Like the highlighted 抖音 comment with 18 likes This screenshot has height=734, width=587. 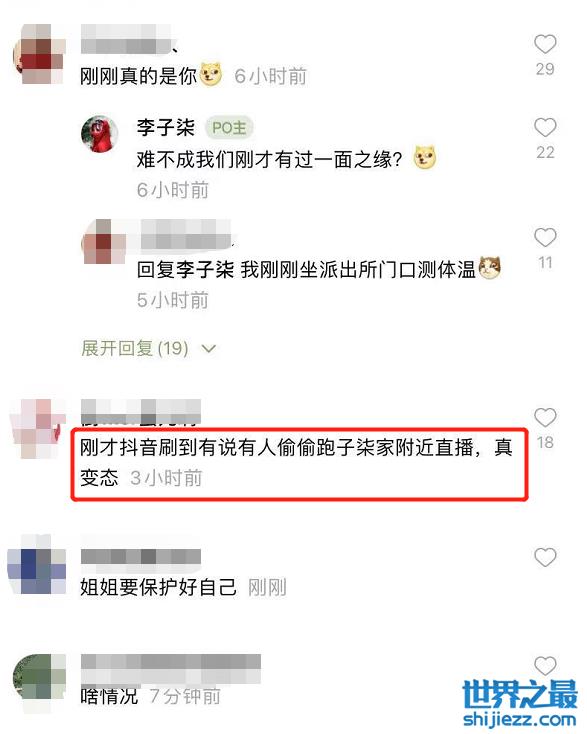point(545,418)
